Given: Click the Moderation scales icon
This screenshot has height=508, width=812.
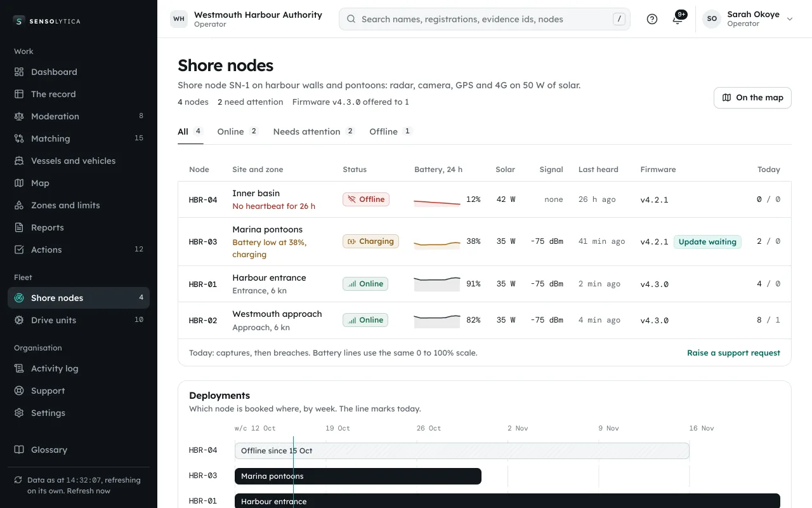Looking at the screenshot, I should click(x=19, y=116).
